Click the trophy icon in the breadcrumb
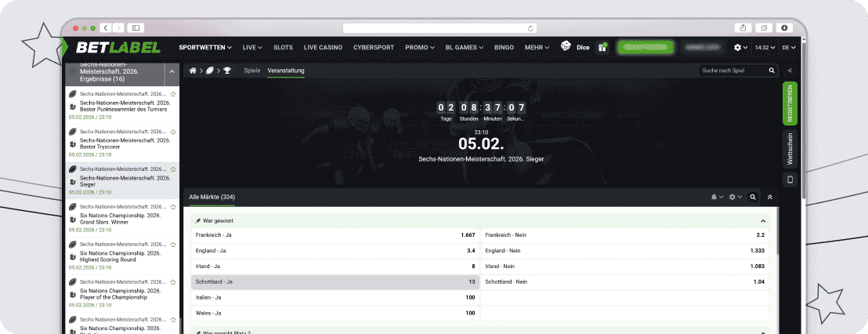 227,71
